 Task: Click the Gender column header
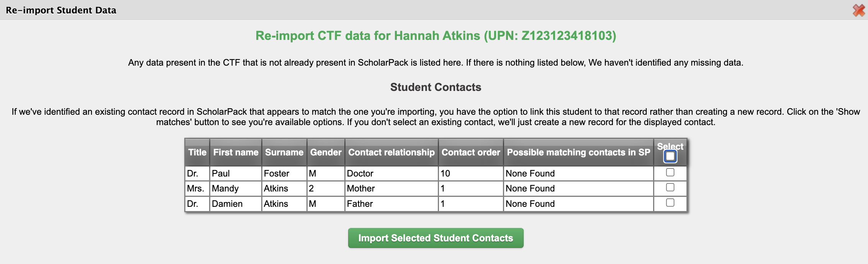pos(326,152)
